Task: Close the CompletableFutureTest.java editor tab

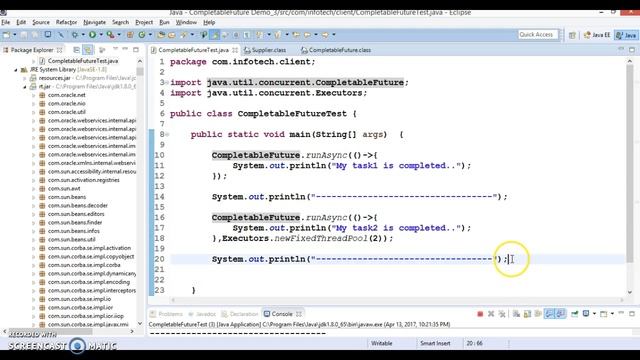Action: point(235,50)
